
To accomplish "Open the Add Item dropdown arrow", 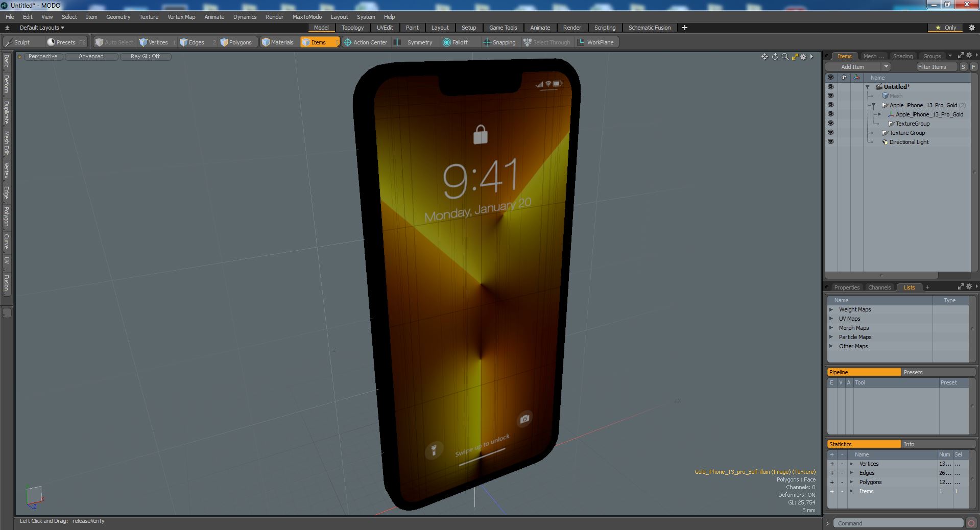I will 886,67.
